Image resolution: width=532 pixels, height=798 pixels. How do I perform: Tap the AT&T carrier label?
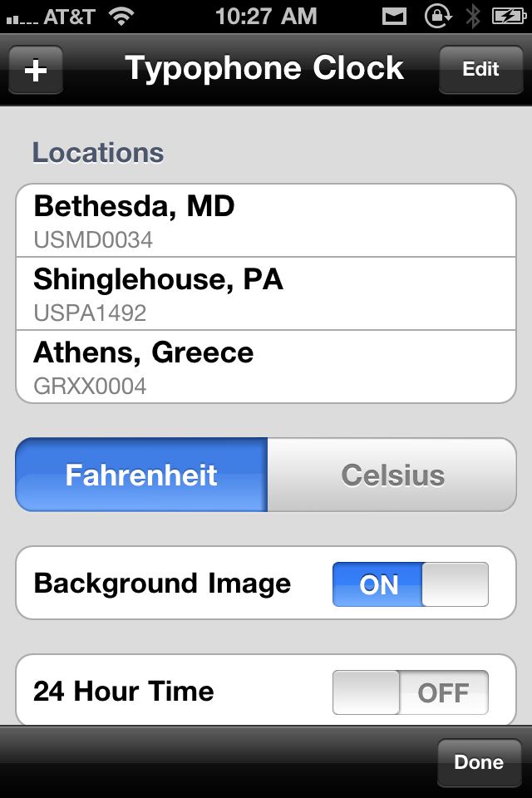coord(69,17)
